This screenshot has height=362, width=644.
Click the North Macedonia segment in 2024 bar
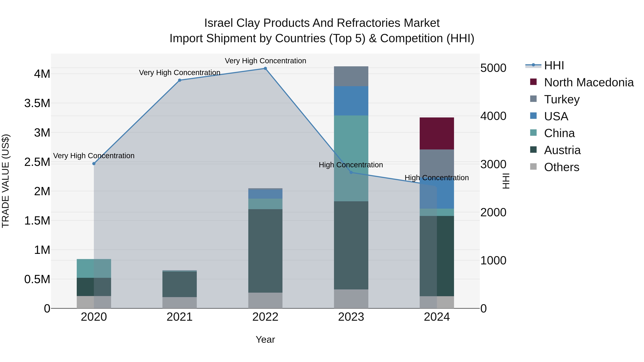[x=437, y=133]
